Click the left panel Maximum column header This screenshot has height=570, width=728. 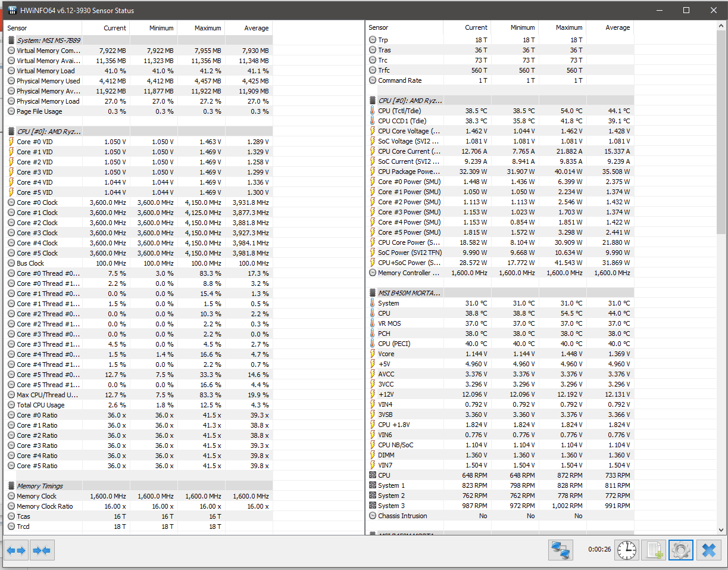(x=201, y=28)
